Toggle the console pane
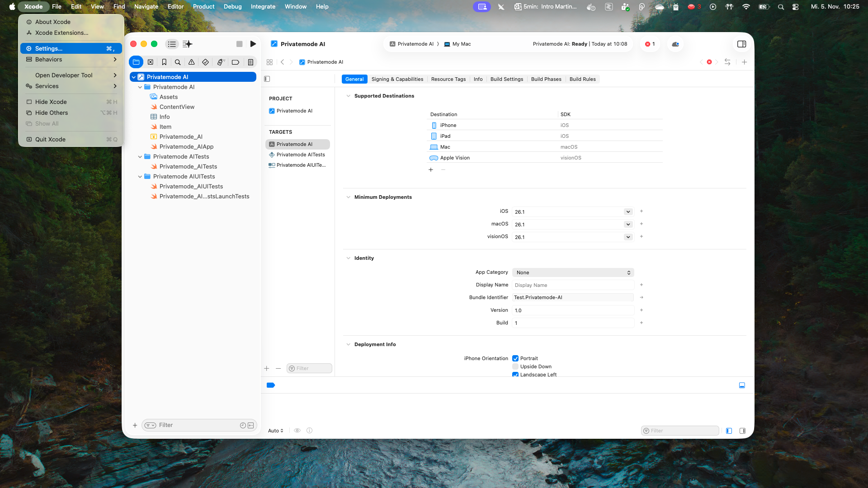 coord(742,431)
